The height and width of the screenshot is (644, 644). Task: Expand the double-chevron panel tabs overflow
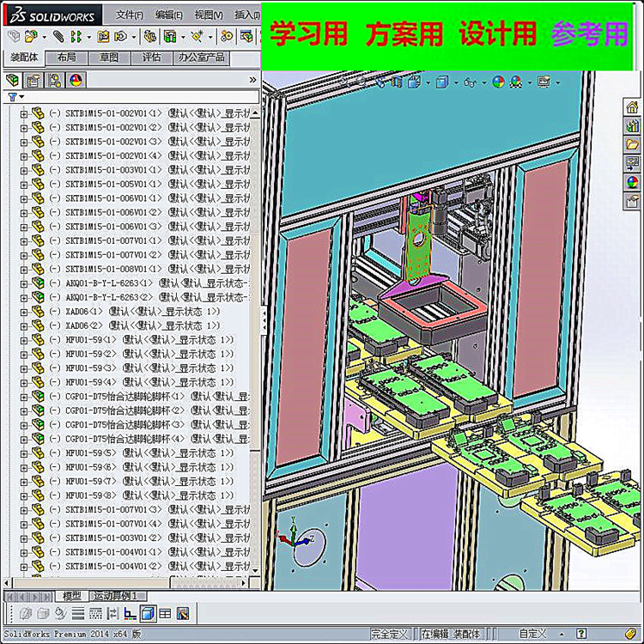point(252,80)
